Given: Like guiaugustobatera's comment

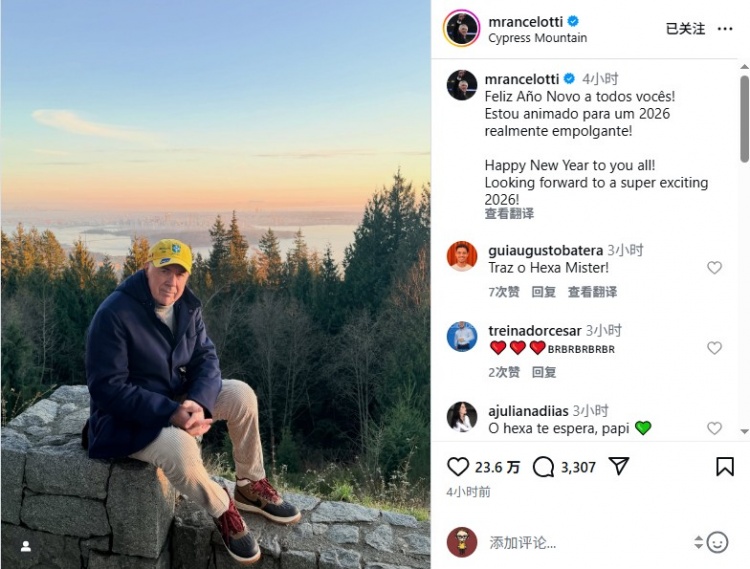Looking at the screenshot, I should pos(714,268).
